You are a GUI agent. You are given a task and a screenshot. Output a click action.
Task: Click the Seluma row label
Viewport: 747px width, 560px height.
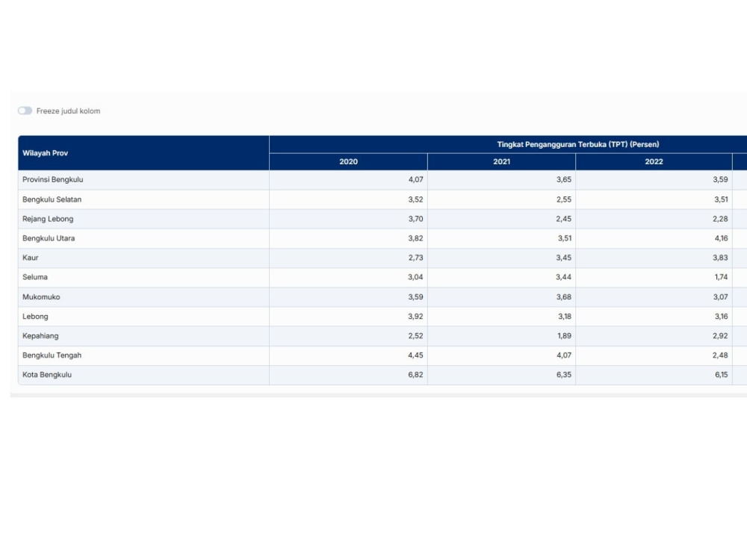(35, 277)
